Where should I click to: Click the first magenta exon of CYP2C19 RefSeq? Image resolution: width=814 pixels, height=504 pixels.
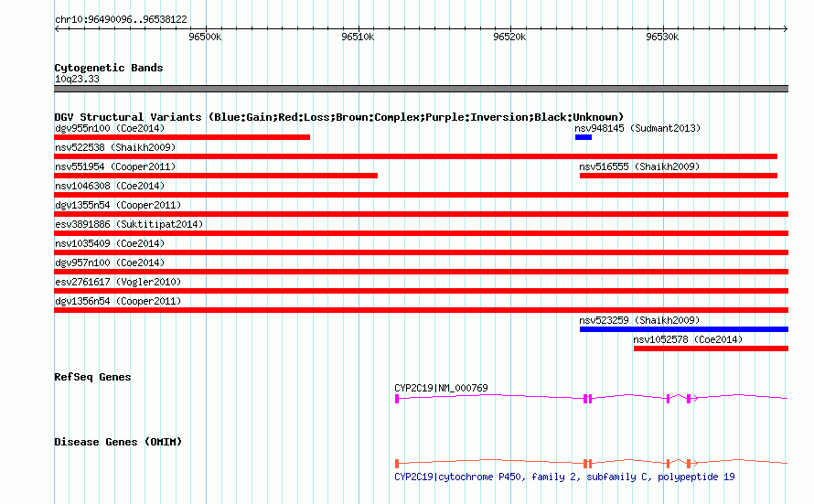click(397, 399)
